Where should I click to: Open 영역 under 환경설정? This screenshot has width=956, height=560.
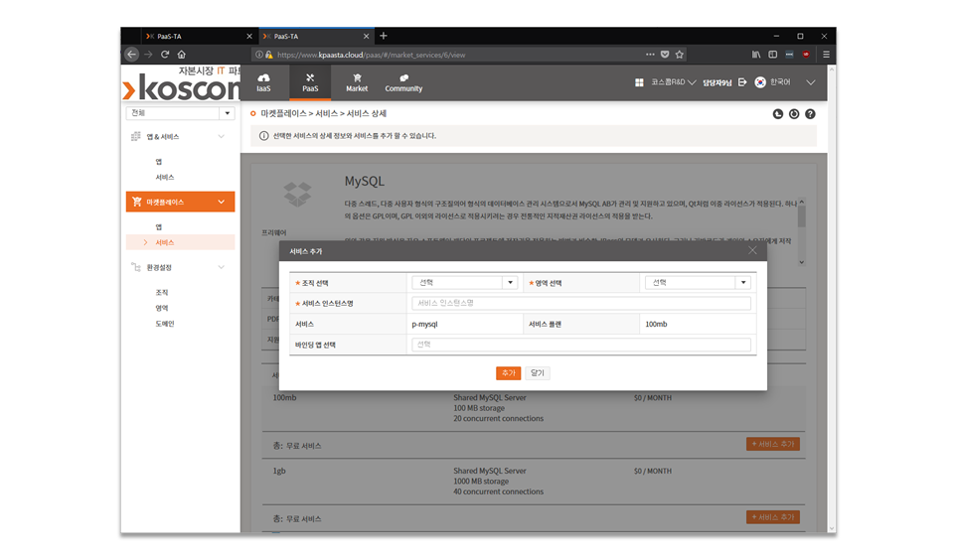click(x=162, y=309)
